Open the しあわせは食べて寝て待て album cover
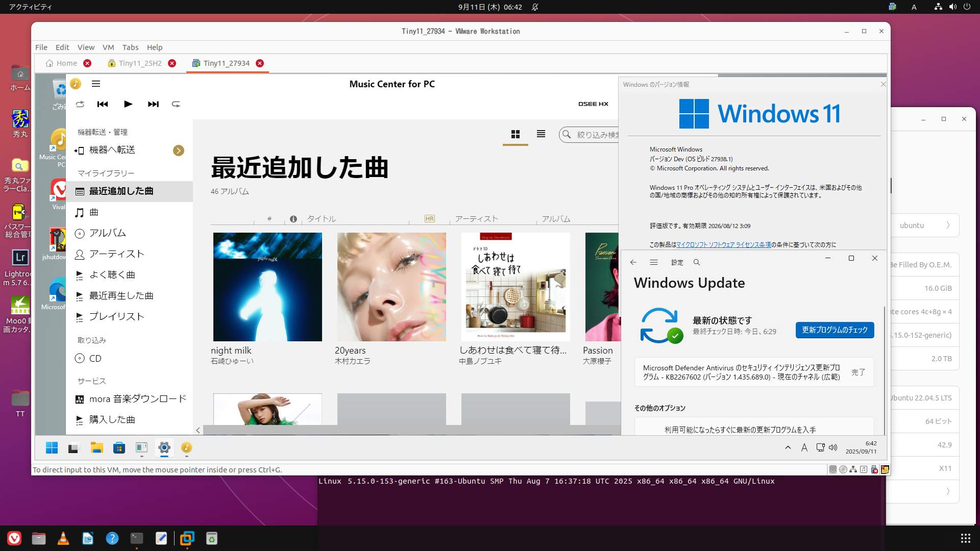This screenshot has height=551, width=980. (x=516, y=287)
